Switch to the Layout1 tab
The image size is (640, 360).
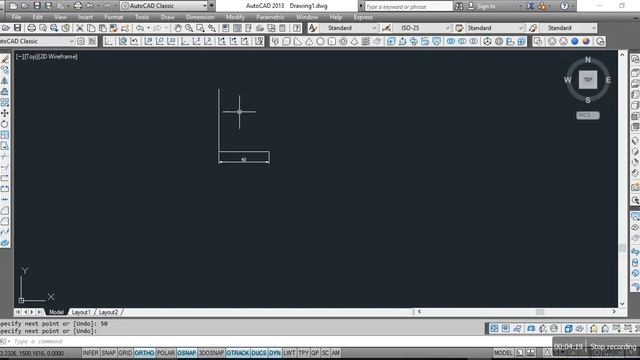coord(81,312)
